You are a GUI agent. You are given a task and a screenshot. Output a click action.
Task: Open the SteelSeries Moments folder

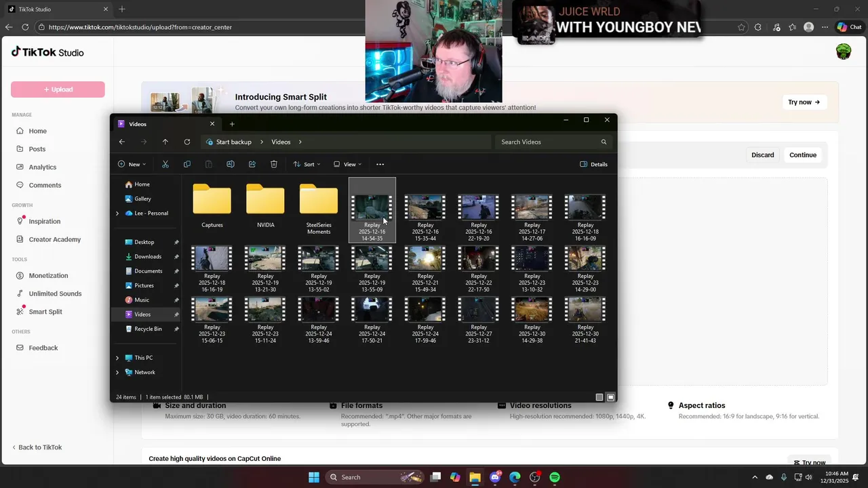click(x=319, y=209)
